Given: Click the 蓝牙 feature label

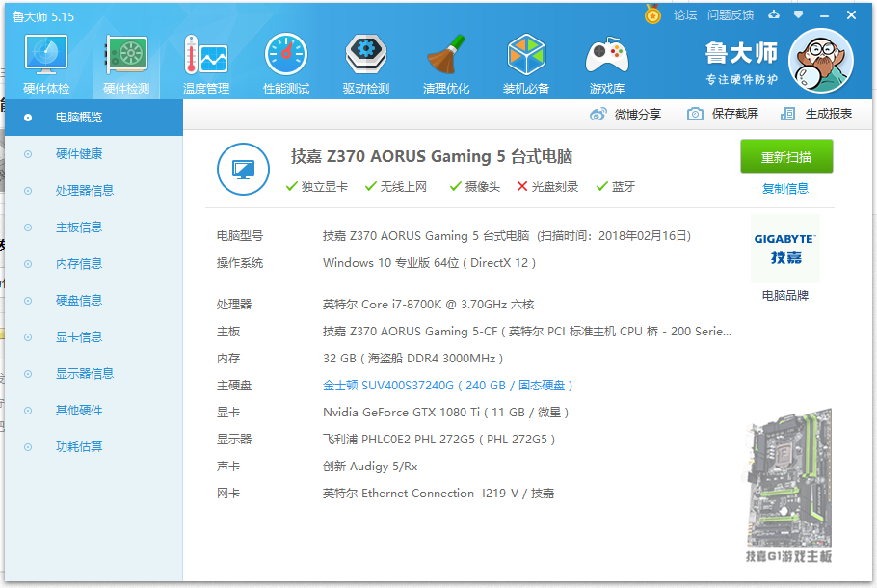Looking at the screenshot, I should point(616,187).
